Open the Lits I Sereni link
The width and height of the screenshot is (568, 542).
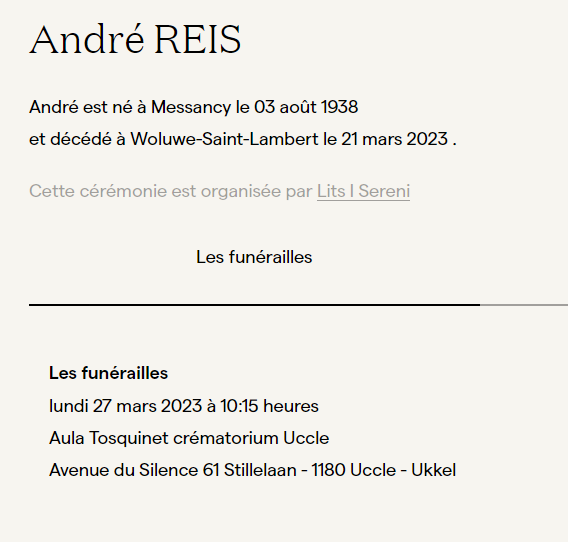click(x=363, y=191)
